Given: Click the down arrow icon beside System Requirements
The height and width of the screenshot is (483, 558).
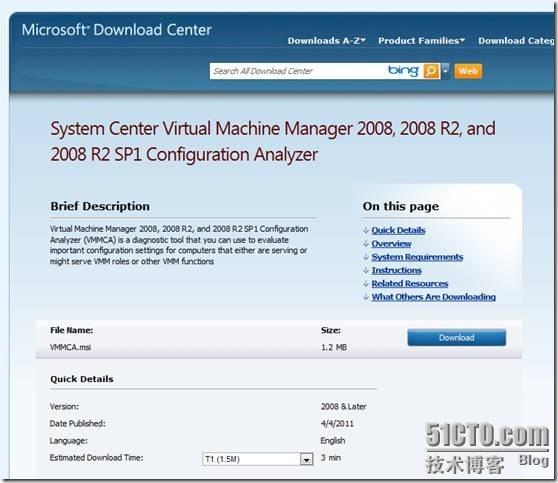Looking at the screenshot, I should 366,257.
